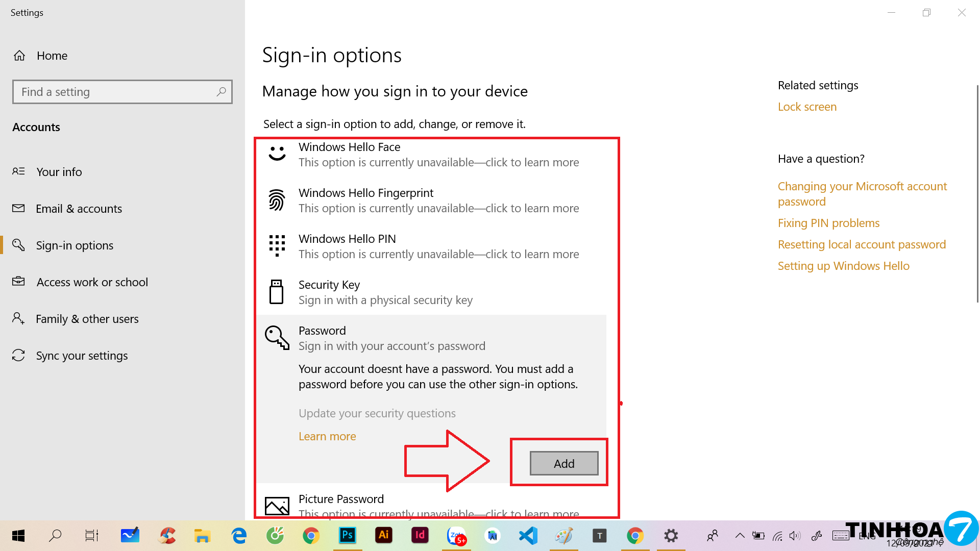The image size is (980, 551).
Task: Expand the Picture Password option
Action: (438, 505)
